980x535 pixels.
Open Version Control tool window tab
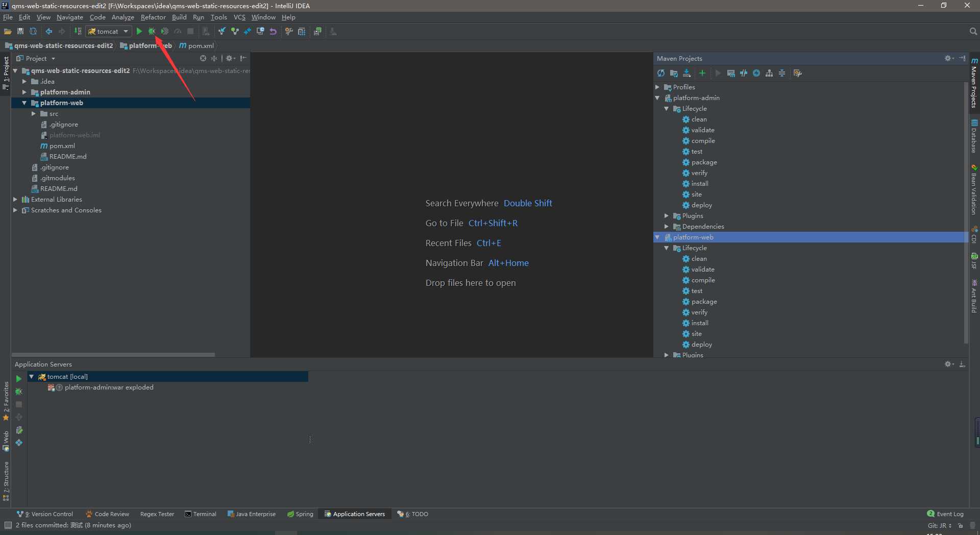coord(45,514)
